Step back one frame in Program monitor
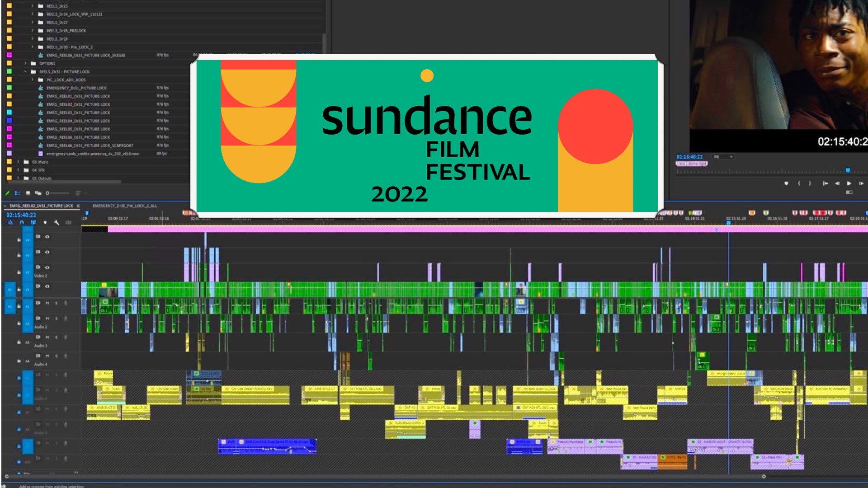This screenshot has width=868, height=488. point(837,183)
